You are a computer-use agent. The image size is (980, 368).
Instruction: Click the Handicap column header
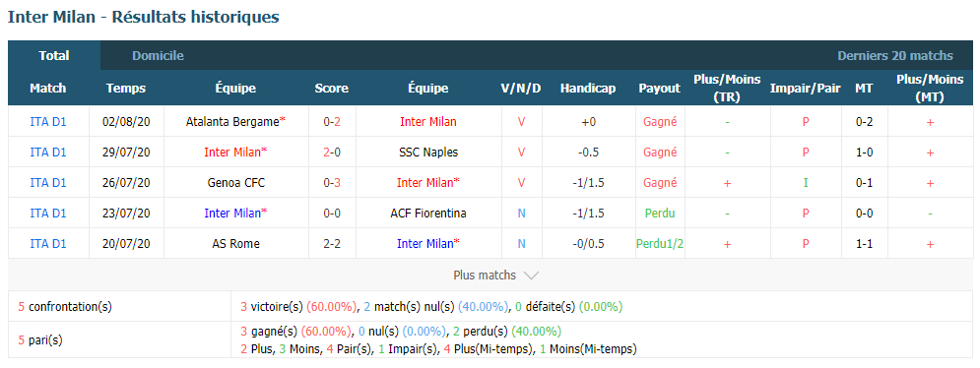pyautogui.click(x=587, y=89)
